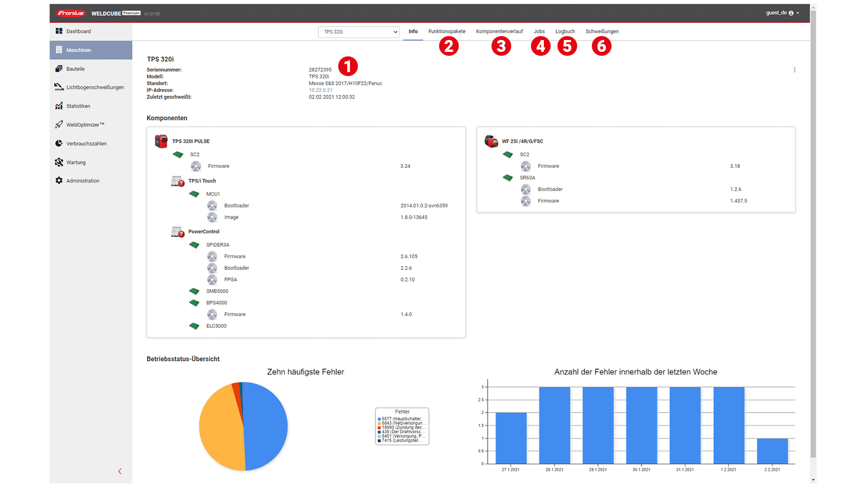Screen dimensions: 868x488
Task: Click the WeldOptimizer rocket icon
Action: (59, 125)
